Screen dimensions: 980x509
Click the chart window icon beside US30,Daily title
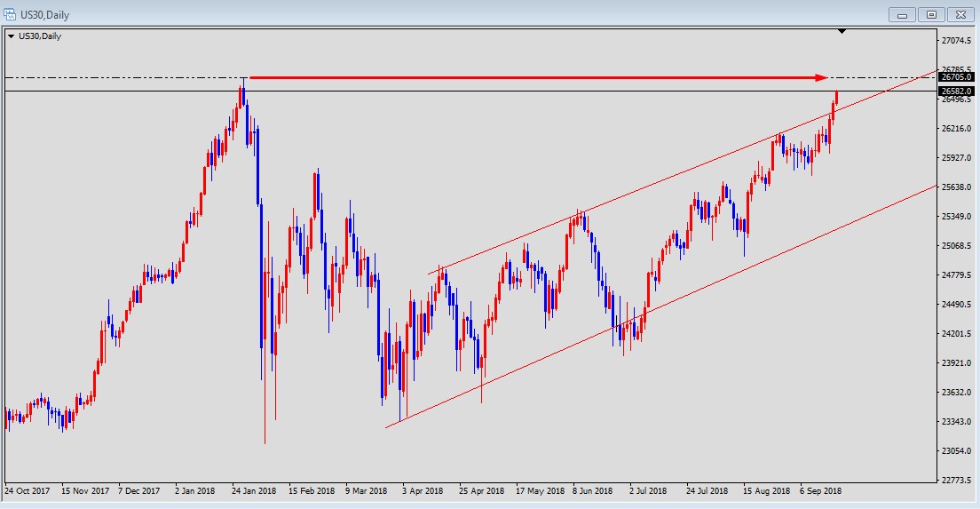(x=10, y=13)
